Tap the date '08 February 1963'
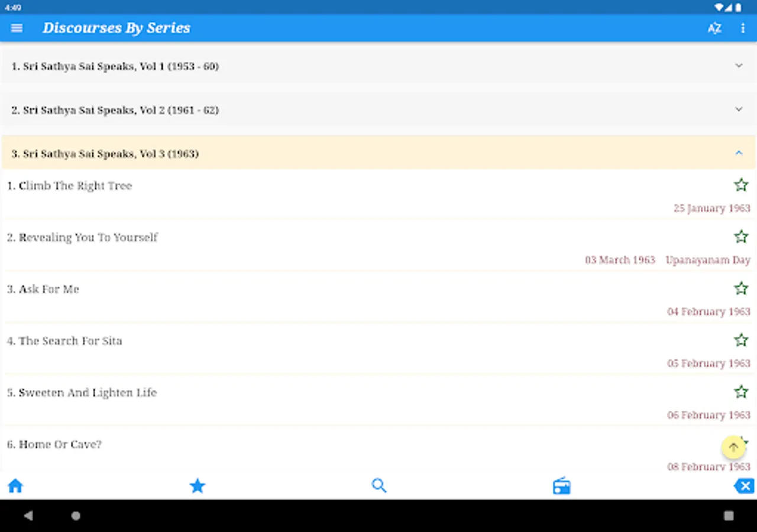757x532 pixels. [x=709, y=466]
